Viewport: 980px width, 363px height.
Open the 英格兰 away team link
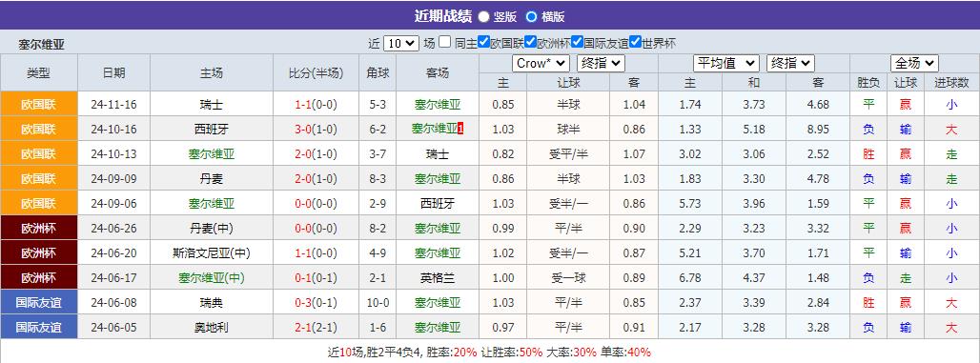coord(438,278)
